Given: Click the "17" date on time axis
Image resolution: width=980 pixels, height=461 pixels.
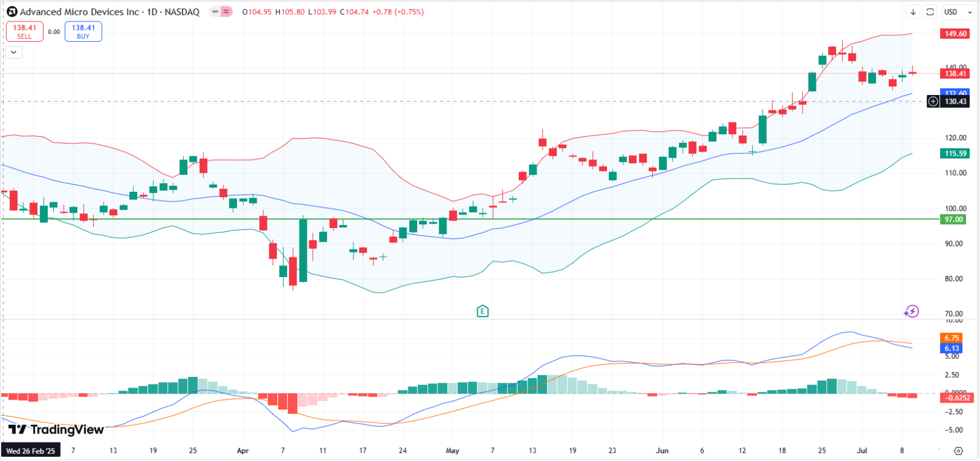Looking at the screenshot, I should click(363, 451).
